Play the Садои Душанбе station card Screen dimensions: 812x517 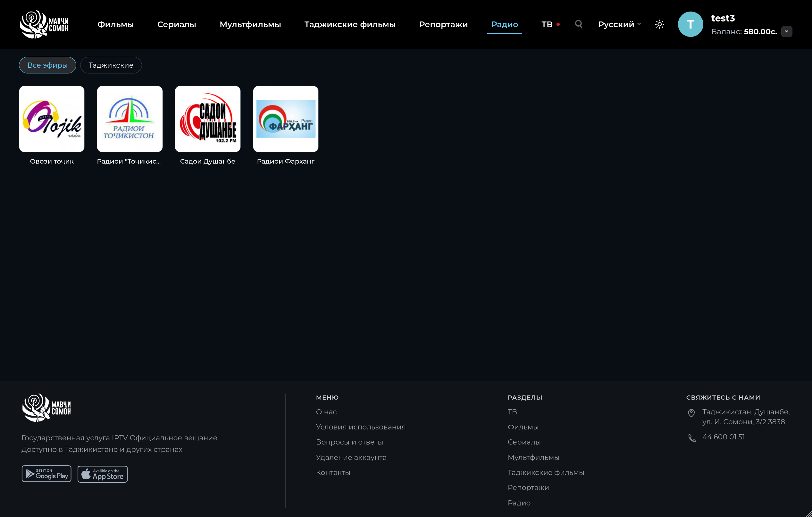[208, 119]
